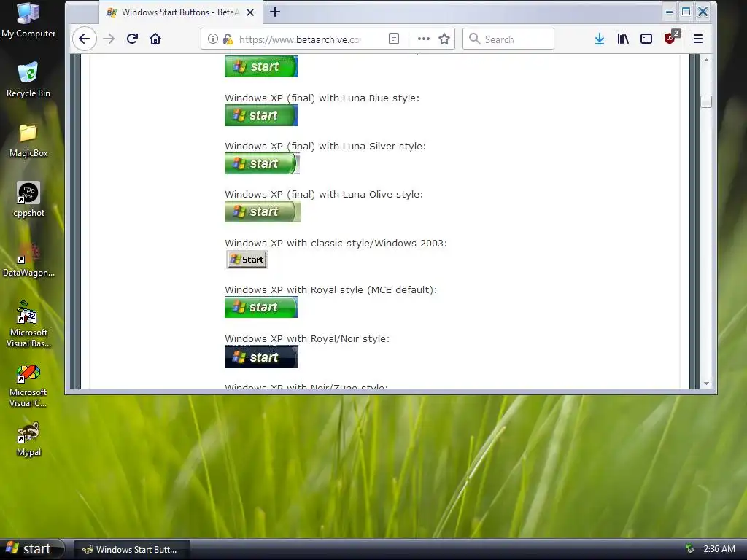Select the DataWagon... desktop shortcut
The image size is (747, 560).
(28, 260)
